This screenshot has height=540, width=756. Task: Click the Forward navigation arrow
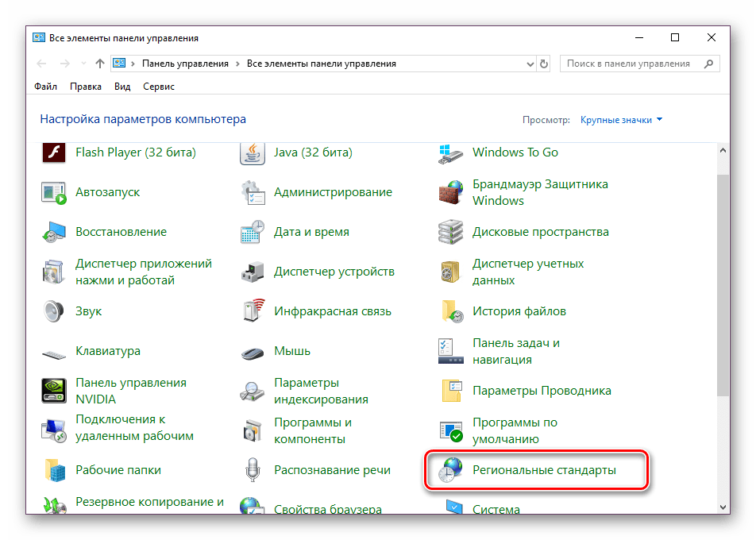[x=64, y=64]
